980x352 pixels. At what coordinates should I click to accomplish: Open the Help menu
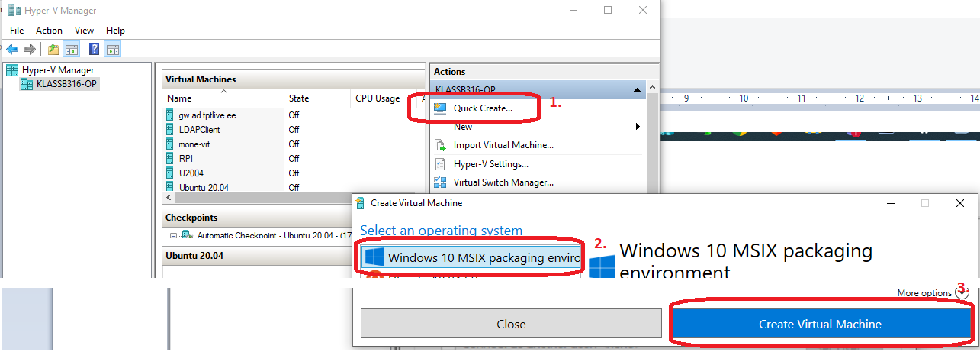115,31
